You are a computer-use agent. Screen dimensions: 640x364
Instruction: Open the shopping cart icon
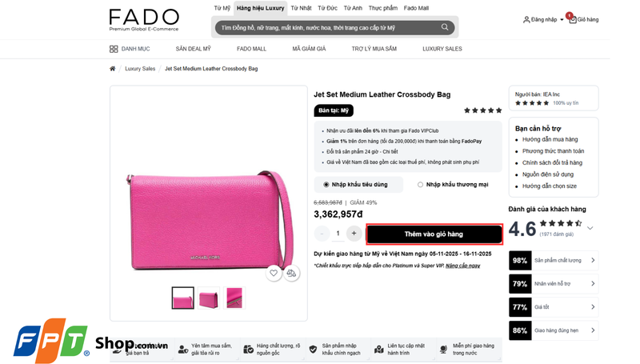point(573,19)
